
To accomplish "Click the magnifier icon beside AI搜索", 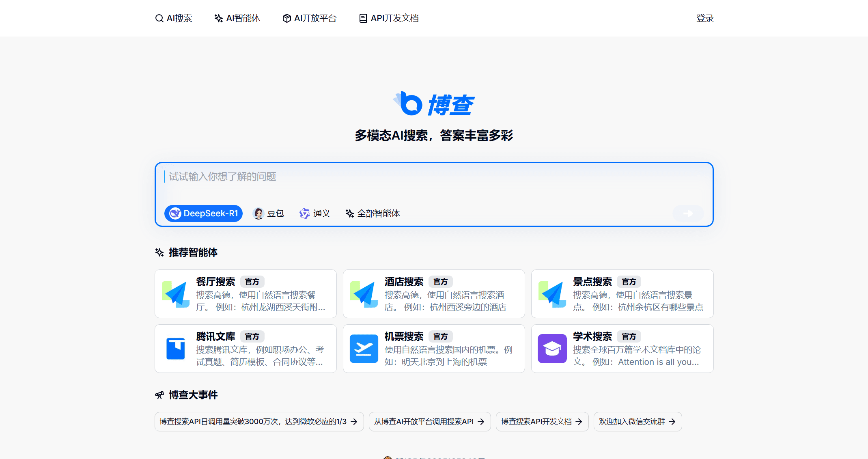I will [x=159, y=18].
